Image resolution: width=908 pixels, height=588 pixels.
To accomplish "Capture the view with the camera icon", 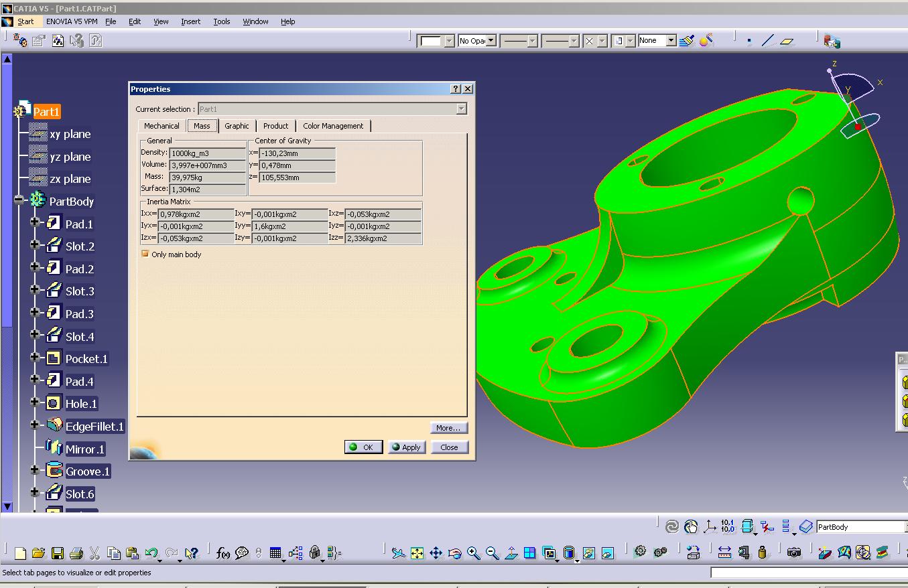I will [x=794, y=553].
